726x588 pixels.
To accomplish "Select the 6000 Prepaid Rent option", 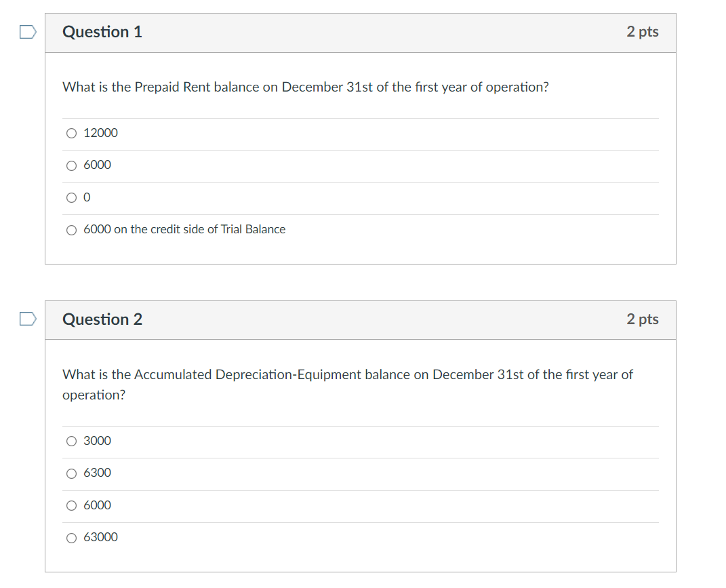I will click(72, 165).
